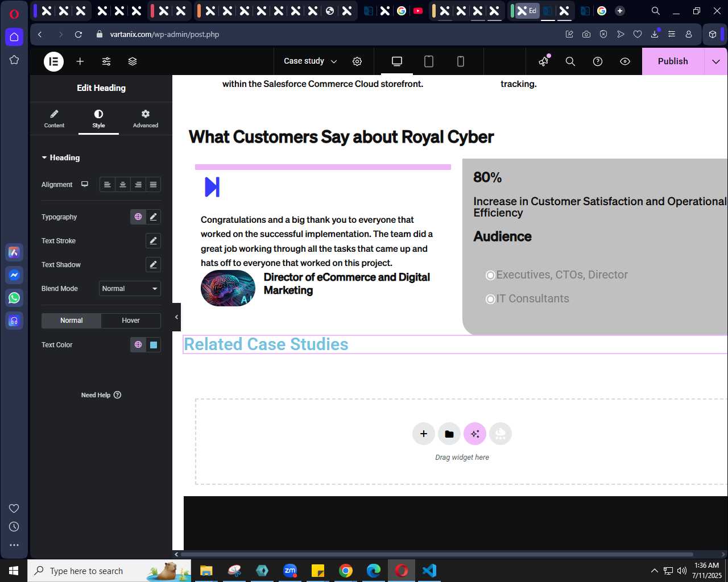The width and height of the screenshot is (728, 582).
Task: Set heading alignment to justified
Action: (x=153, y=184)
